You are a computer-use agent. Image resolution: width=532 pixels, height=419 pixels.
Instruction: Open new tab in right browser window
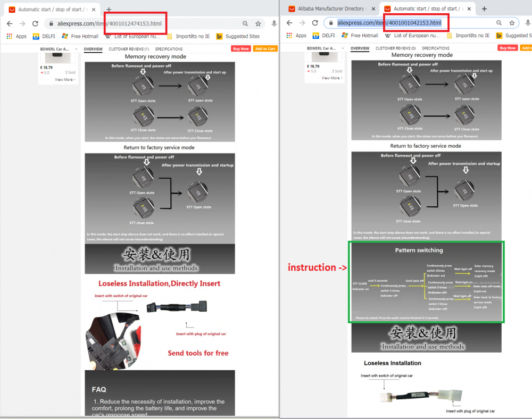(485, 9)
